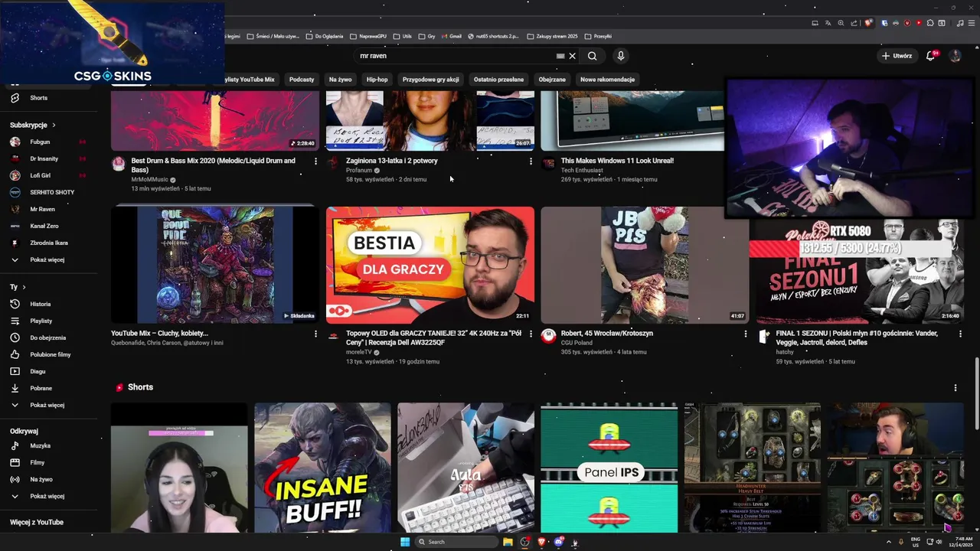Click the Windows Start button
The image size is (980, 551).
click(405, 542)
